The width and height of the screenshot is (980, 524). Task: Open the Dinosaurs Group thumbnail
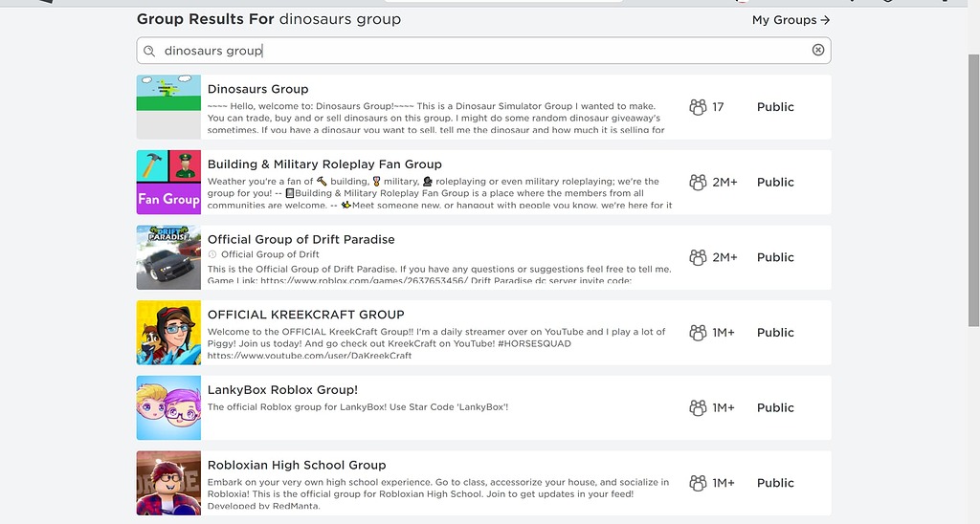pyautogui.click(x=168, y=107)
